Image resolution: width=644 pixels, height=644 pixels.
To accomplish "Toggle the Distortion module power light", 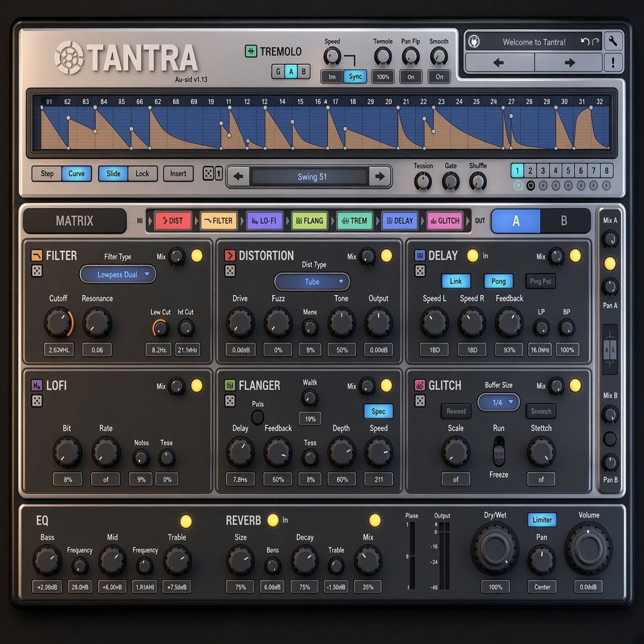I will click(386, 255).
